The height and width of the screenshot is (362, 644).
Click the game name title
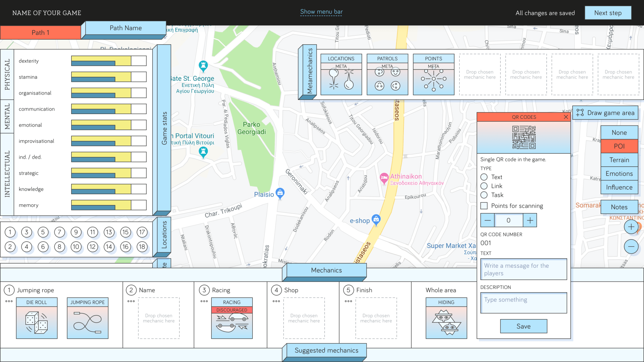47,13
